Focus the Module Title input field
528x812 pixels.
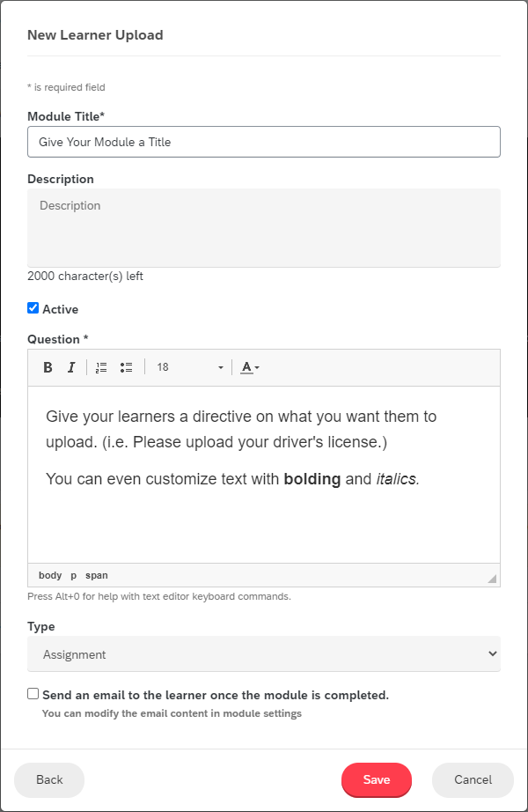tap(264, 142)
